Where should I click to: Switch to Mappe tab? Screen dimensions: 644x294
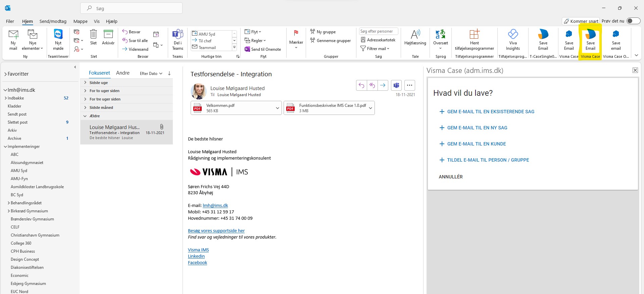[81, 21]
